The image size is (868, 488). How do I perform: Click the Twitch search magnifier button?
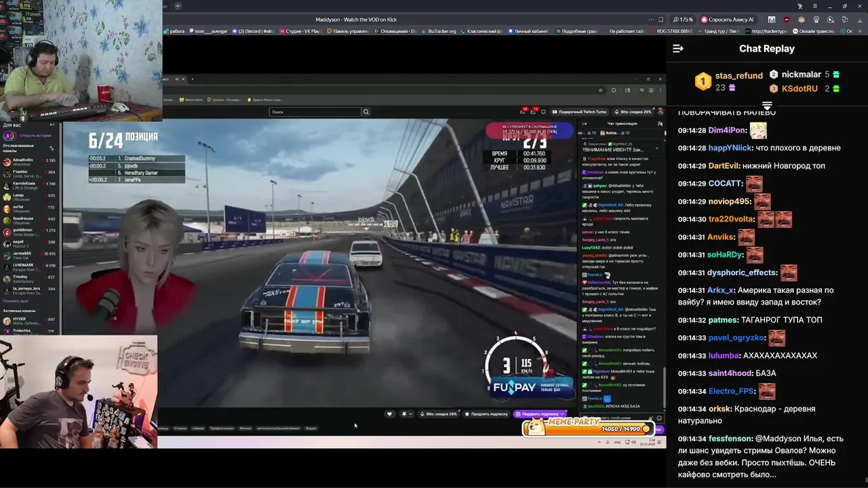click(366, 112)
